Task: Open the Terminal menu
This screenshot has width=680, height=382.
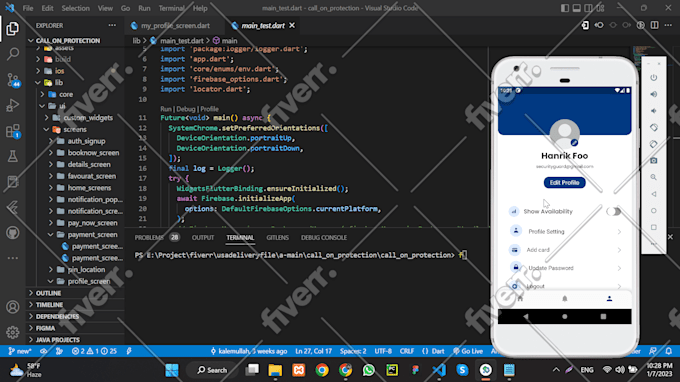Action: pyautogui.click(x=171, y=8)
